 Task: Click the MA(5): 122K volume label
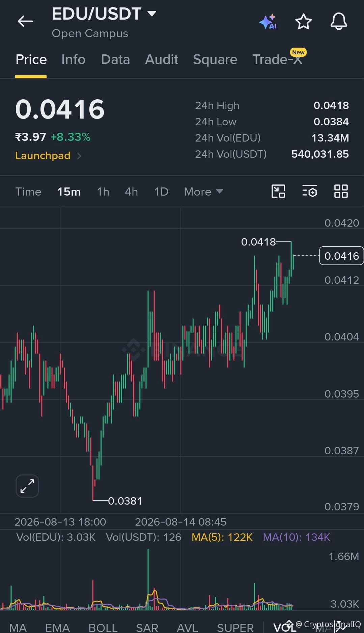pyautogui.click(x=222, y=537)
